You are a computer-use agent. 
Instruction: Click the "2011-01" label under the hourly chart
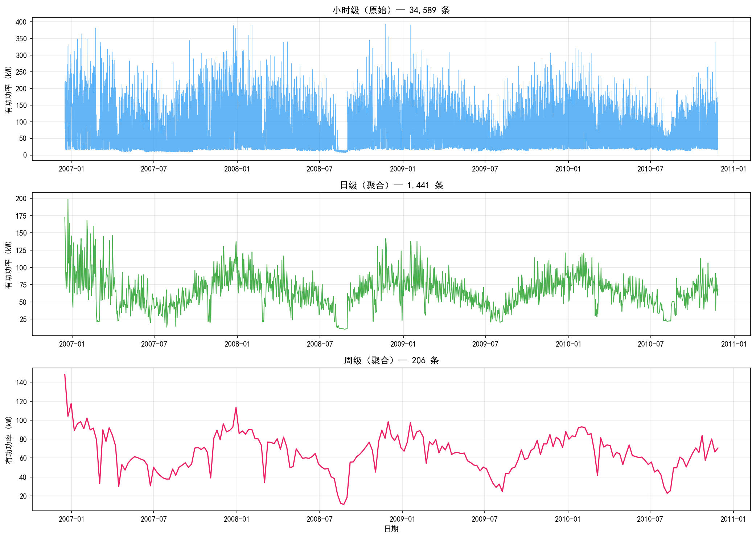[734, 169]
